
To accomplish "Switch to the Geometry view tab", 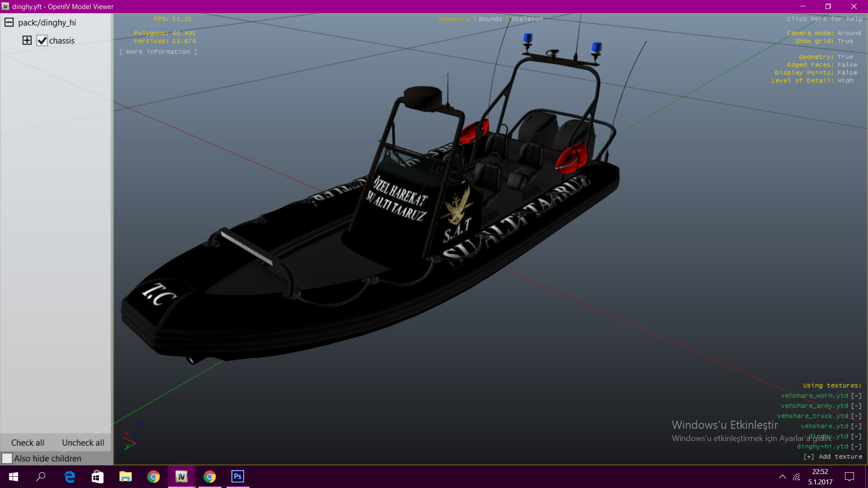I will point(453,19).
